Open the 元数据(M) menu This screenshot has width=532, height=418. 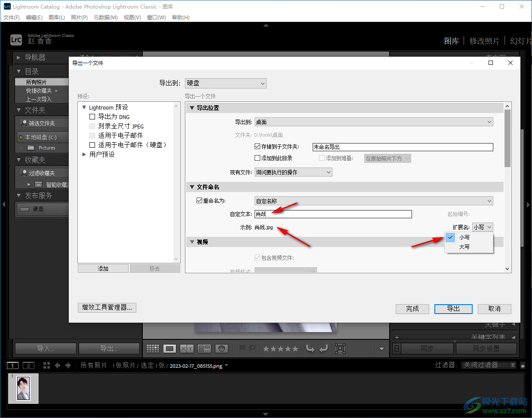(x=105, y=18)
